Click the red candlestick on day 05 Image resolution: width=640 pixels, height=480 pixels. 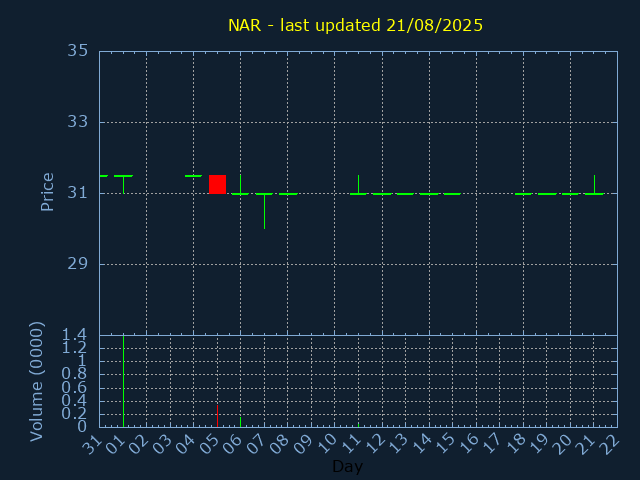(217, 184)
